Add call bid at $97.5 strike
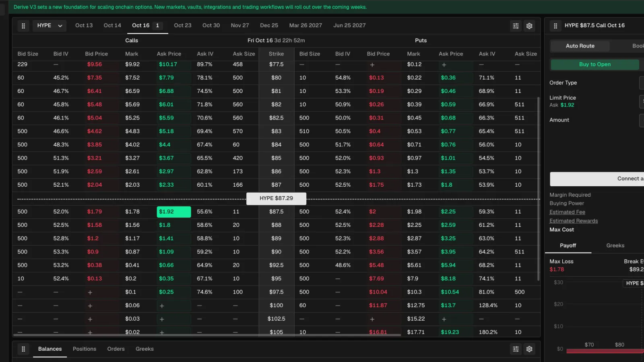This screenshot has height=362, width=644. click(x=90, y=292)
